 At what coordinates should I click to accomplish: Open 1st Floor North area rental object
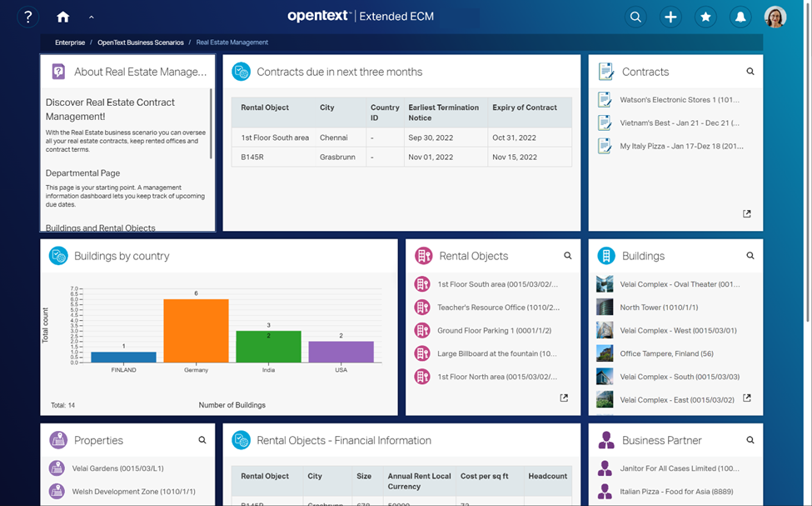(x=497, y=377)
